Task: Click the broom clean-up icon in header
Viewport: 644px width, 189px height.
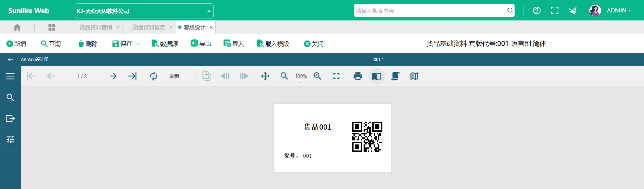Action: tap(573, 10)
